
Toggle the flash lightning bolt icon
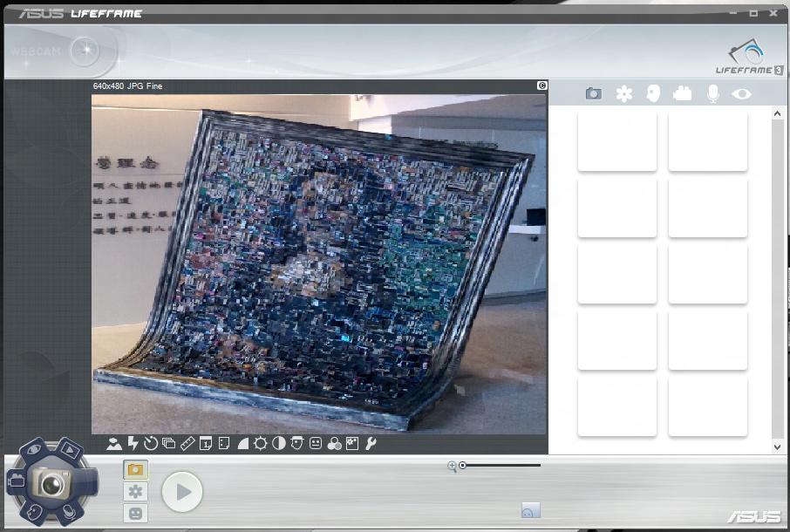(x=133, y=443)
